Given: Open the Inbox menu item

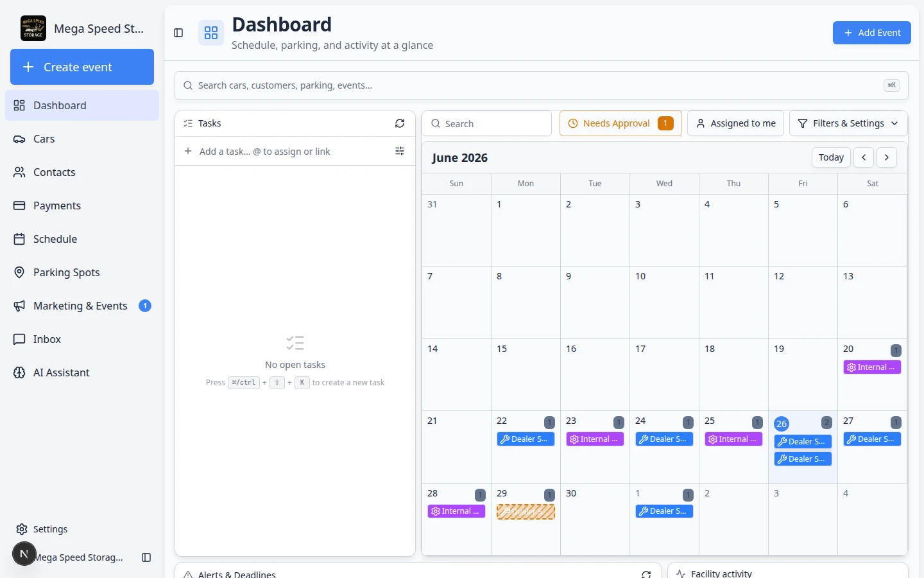Looking at the screenshot, I should [x=82, y=339].
